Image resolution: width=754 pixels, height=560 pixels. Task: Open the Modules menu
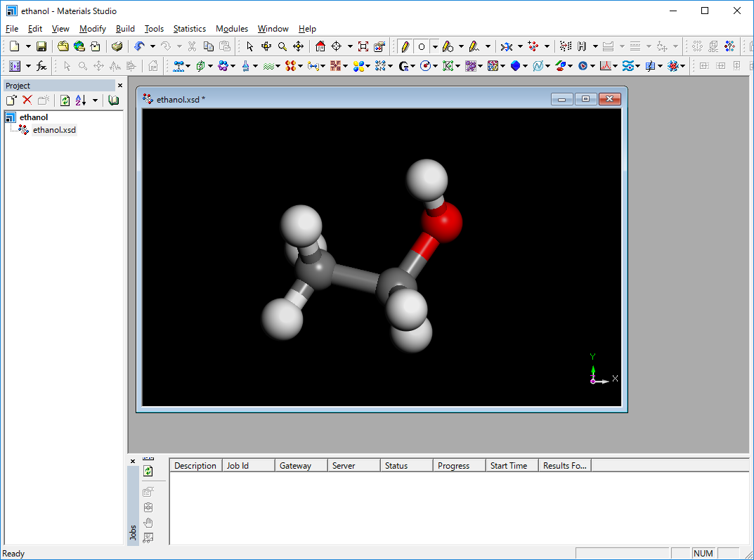click(231, 29)
